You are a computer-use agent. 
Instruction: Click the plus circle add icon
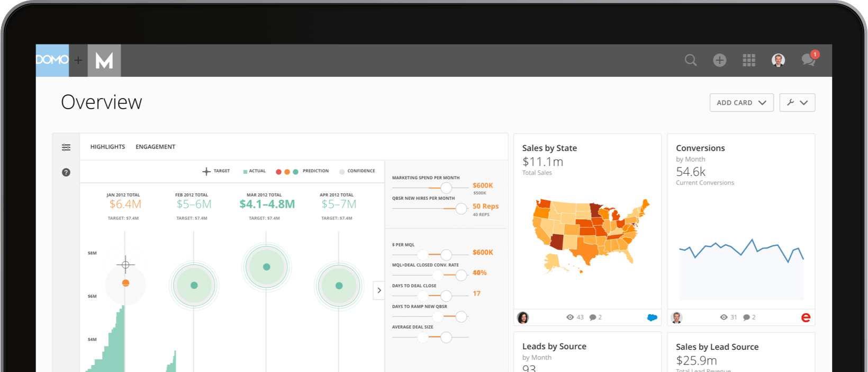pos(719,60)
